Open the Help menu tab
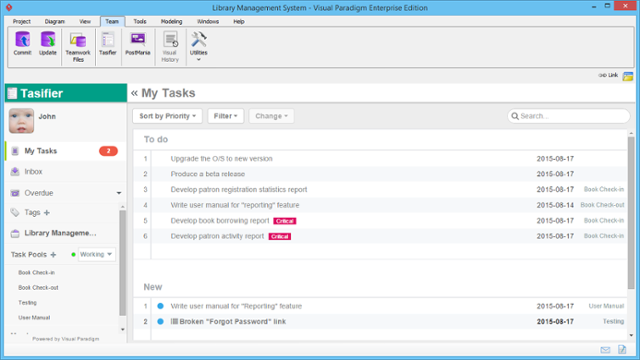The image size is (640, 360). (239, 22)
